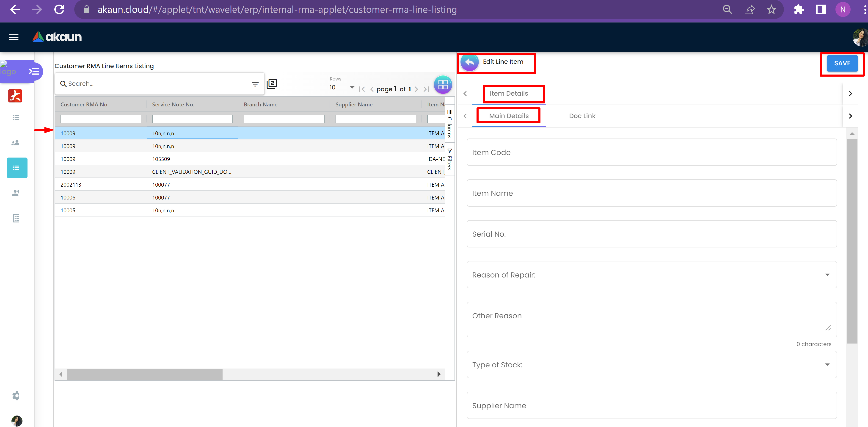Bookmark this page with the star icon

771,9
